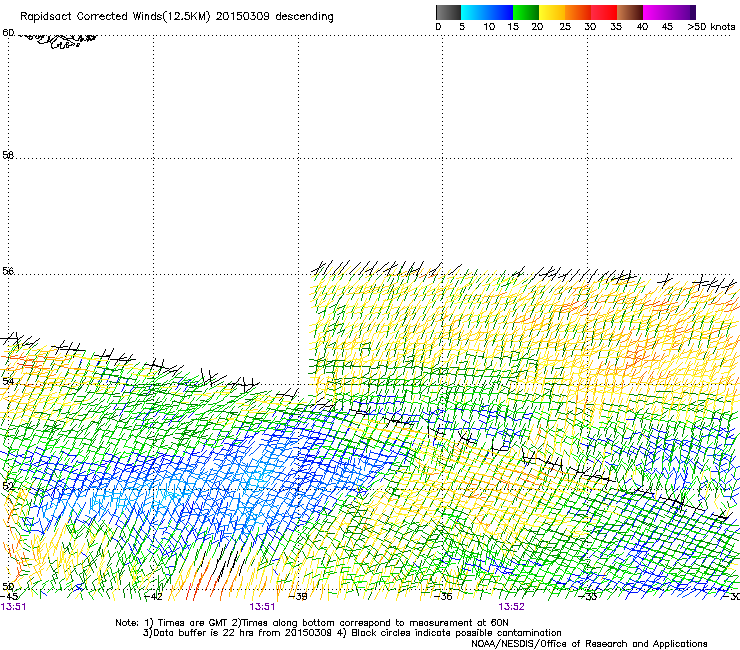Click the longitude label -42
This screenshot has height=650, width=740.
pos(153,596)
